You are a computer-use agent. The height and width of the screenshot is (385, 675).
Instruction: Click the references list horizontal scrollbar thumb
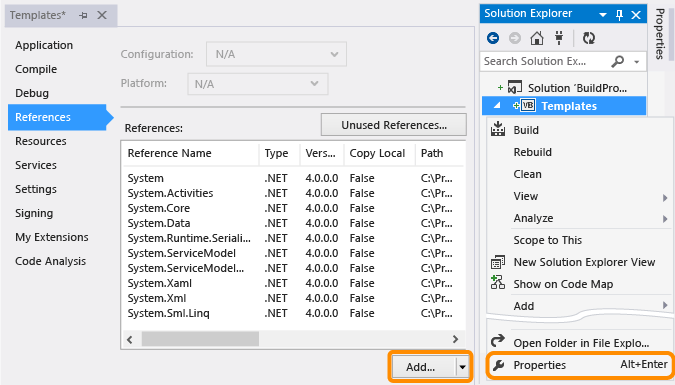click(200, 339)
